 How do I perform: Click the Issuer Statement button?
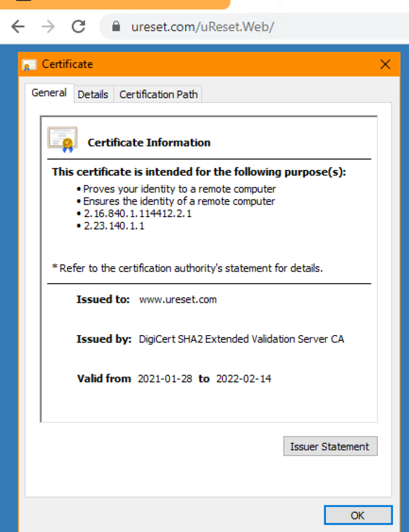tap(330, 446)
